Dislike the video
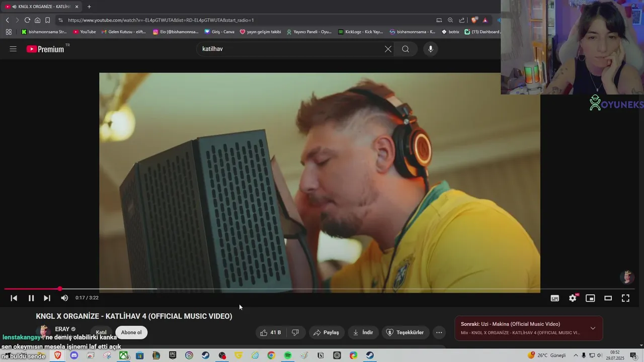Screen dimensions: 644x362 (295, 332)
